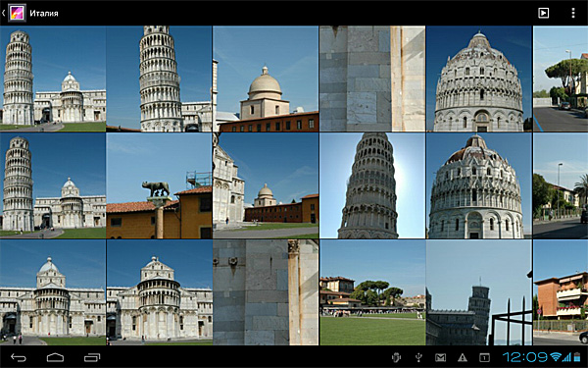Go back using the top-left chevron
Image resolution: width=588 pixels, height=368 pixels.
point(3,13)
